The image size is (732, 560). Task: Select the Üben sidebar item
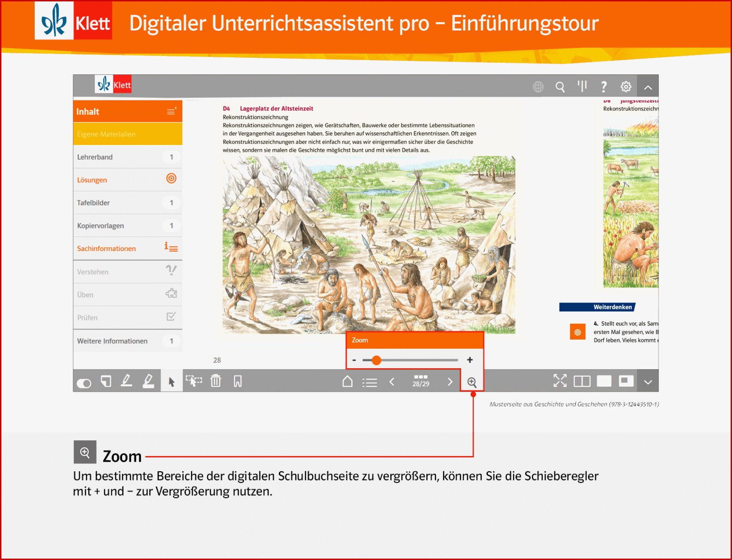click(x=128, y=295)
